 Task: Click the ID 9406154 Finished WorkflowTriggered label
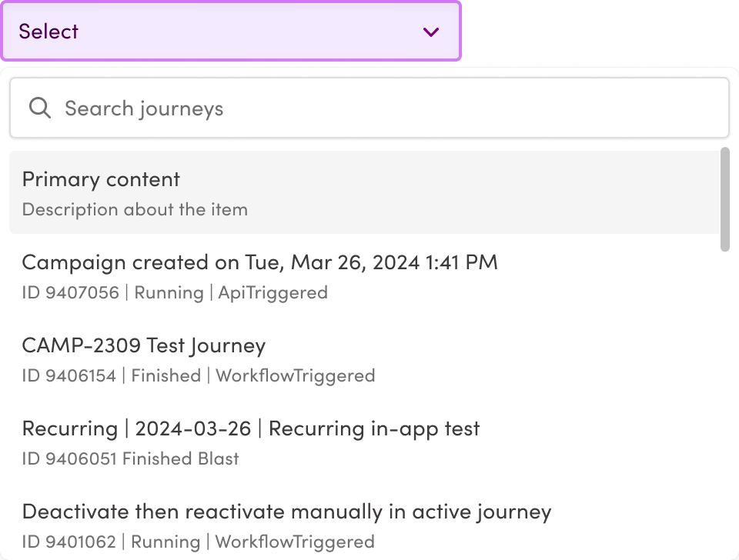[x=199, y=375]
